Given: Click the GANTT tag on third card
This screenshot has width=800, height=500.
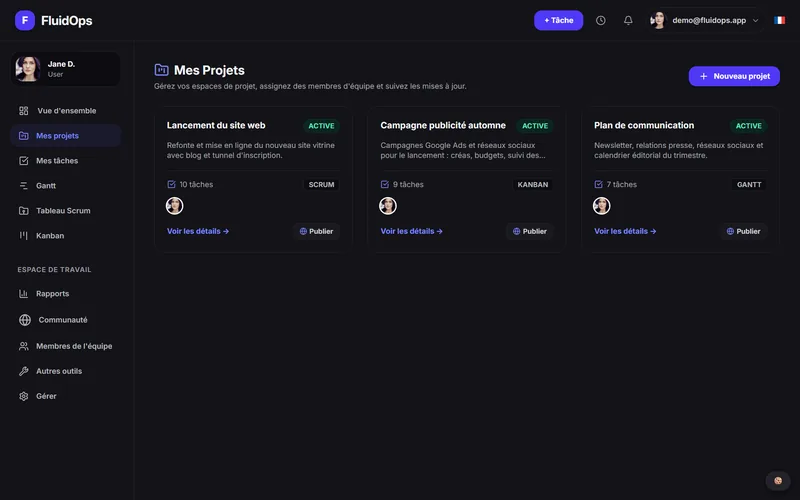Looking at the screenshot, I should 749,185.
